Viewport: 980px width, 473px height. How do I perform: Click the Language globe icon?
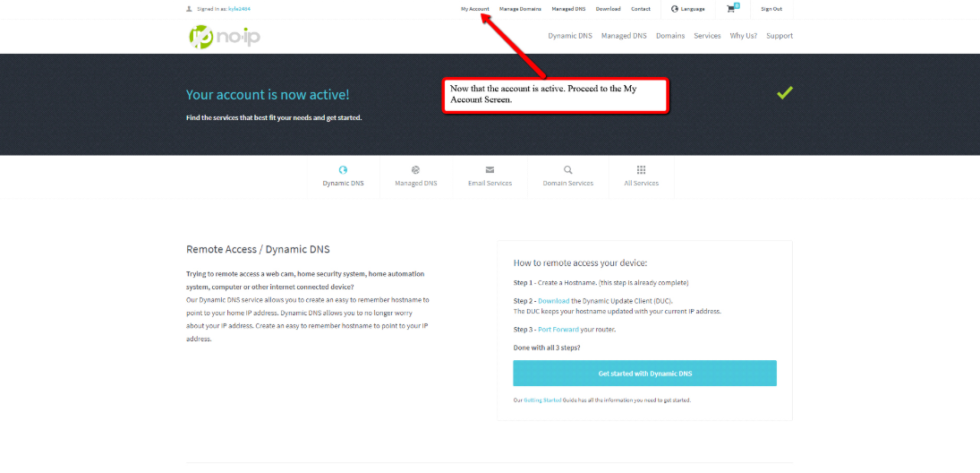pyautogui.click(x=675, y=9)
